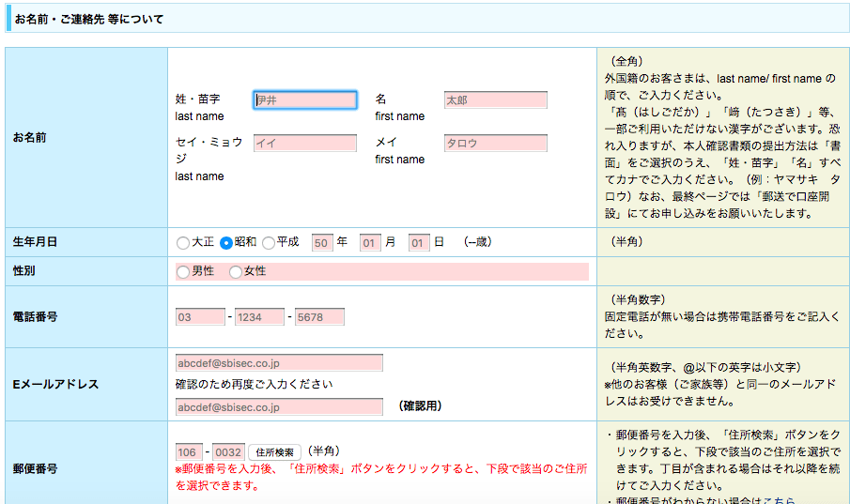The width and height of the screenshot is (850, 504).
Task: Click the お名前 row label
Action: click(30, 138)
